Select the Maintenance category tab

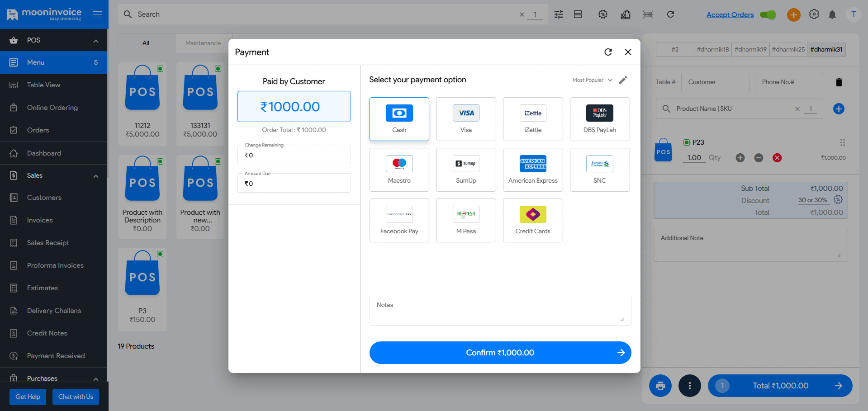203,43
